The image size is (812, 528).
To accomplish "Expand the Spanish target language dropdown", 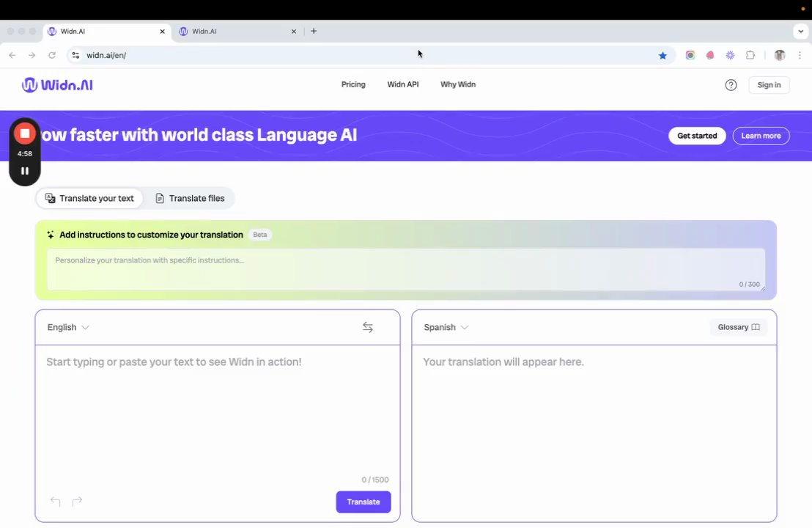I will coord(446,328).
